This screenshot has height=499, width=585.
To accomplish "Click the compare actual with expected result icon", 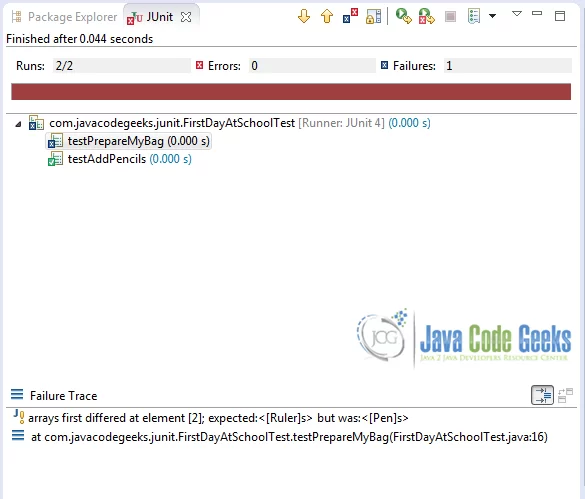I will point(565,395).
